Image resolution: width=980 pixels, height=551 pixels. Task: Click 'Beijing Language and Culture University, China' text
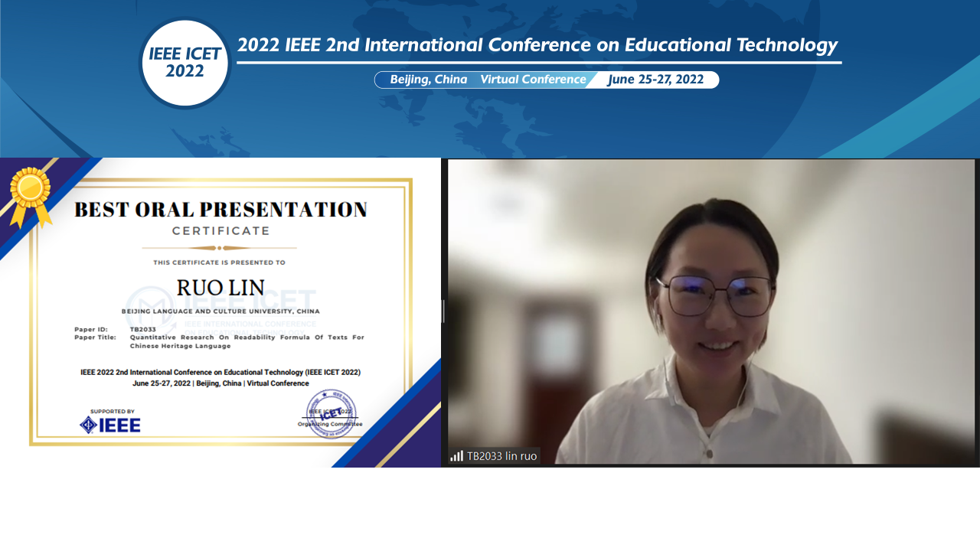point(220,311)
